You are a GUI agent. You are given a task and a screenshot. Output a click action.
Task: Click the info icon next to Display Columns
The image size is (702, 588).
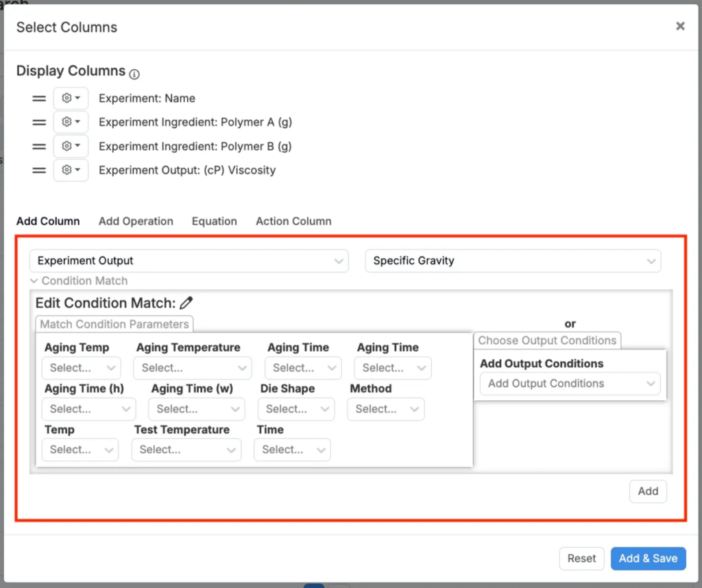click(x=134, y=74)
